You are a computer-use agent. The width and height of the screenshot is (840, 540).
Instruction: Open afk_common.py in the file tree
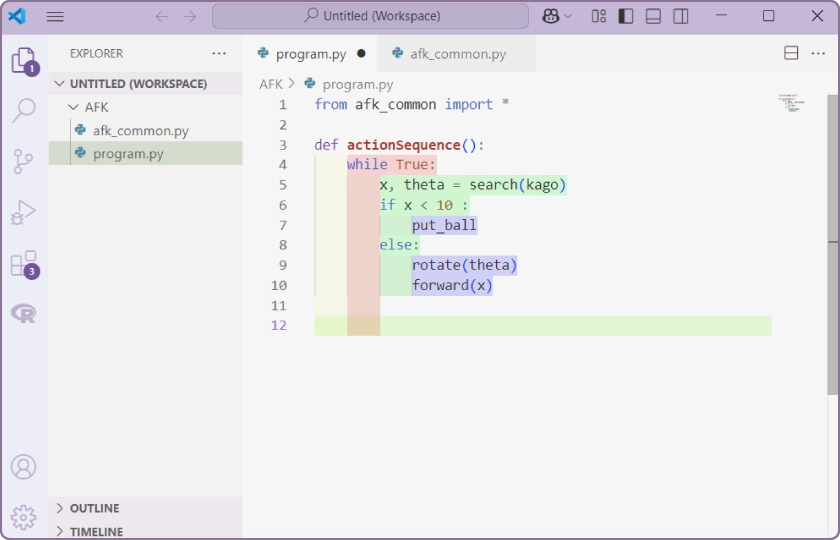146,131
